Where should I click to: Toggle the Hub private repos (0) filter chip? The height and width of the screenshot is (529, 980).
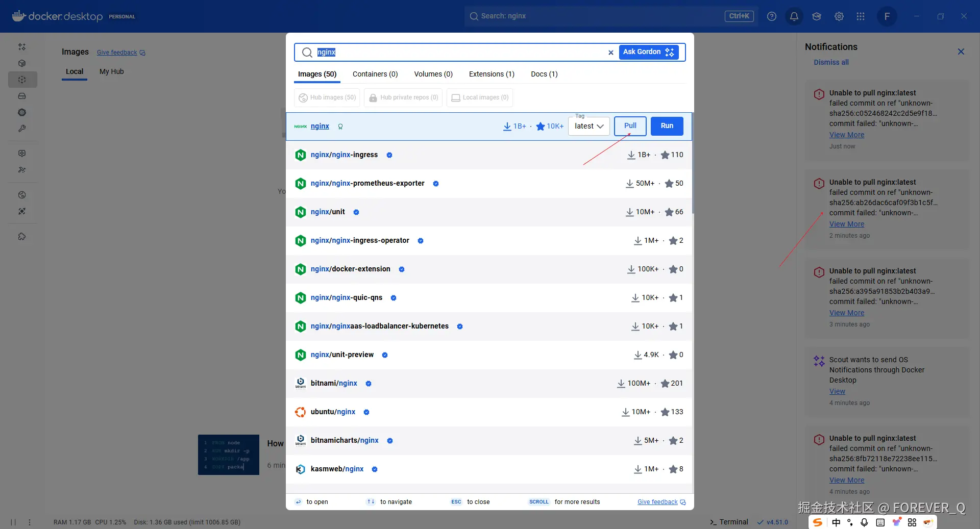pyautogui.click(x=403, y=97)
